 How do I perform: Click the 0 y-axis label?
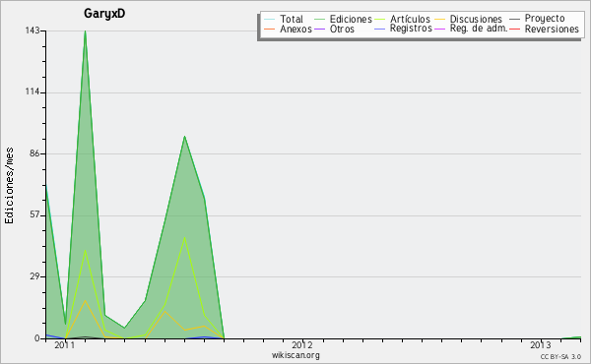[37, 338]
